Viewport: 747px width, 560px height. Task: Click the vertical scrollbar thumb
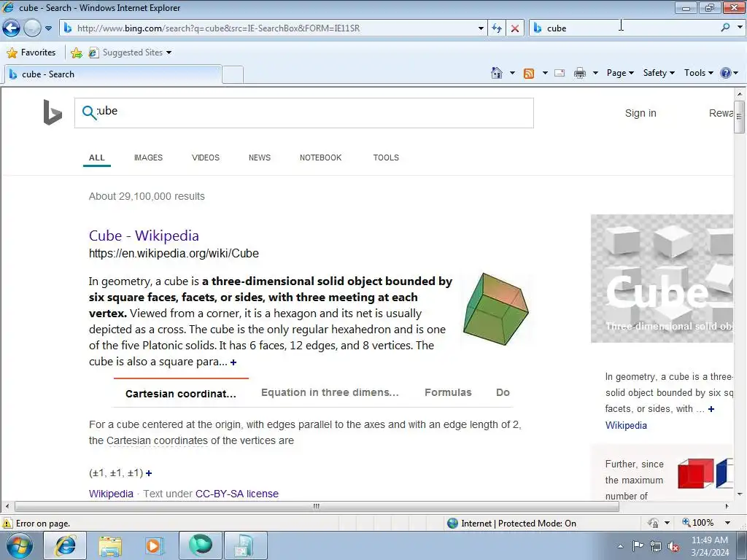point(739,117)
